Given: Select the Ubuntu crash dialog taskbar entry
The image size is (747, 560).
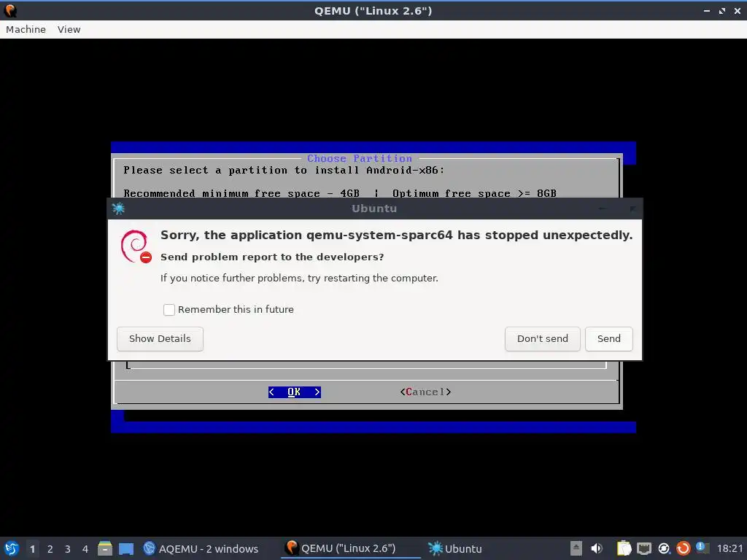Looking at the screenshot, I should (455, 548).
